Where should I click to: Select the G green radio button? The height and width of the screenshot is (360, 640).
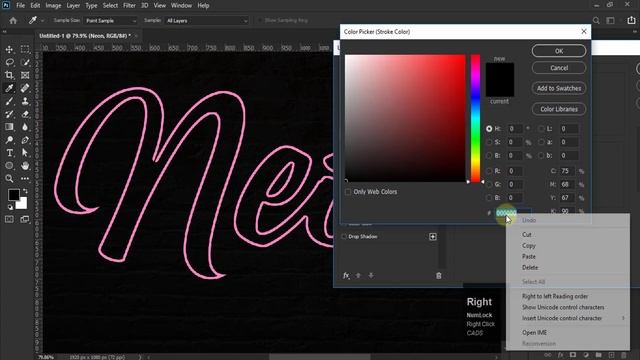(x=489, y=184)
